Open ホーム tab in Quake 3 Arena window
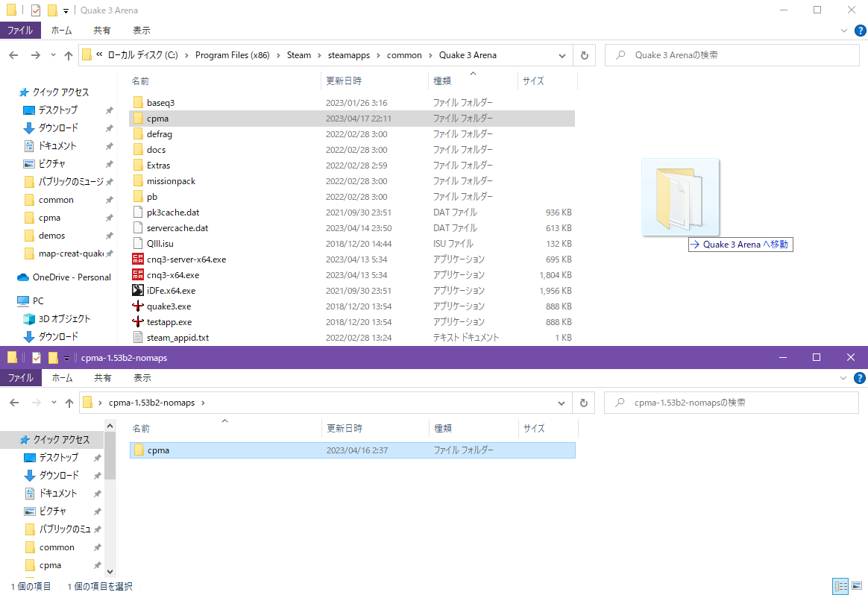The height and width of the screenshot is (595, 868). click(x=61, y=31)
